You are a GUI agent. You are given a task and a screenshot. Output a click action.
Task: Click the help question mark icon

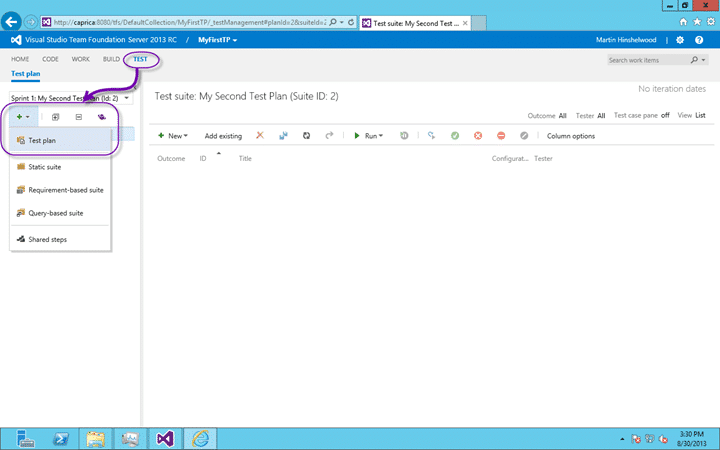click(699, 40)
